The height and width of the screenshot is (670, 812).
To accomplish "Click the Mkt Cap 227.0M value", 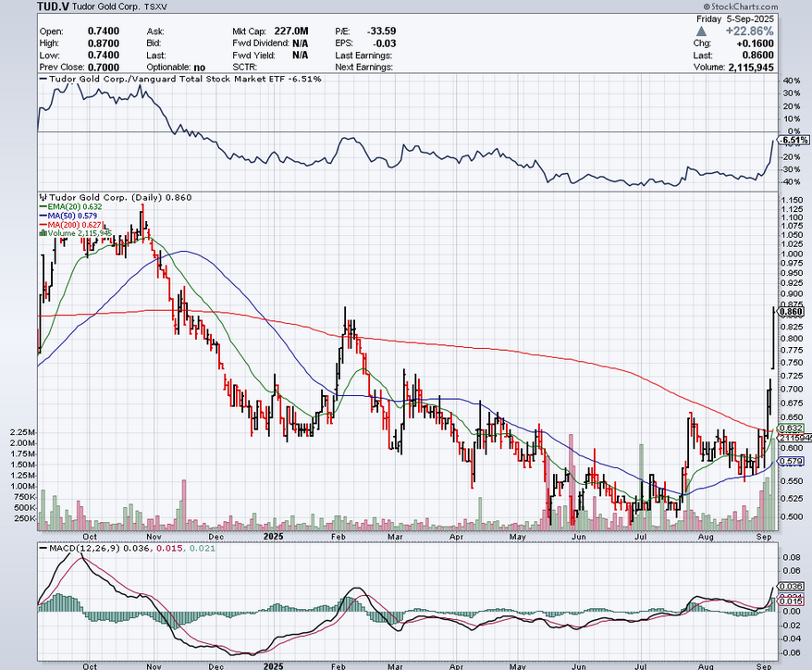I will pyautogui.click(x=292, y=31).
